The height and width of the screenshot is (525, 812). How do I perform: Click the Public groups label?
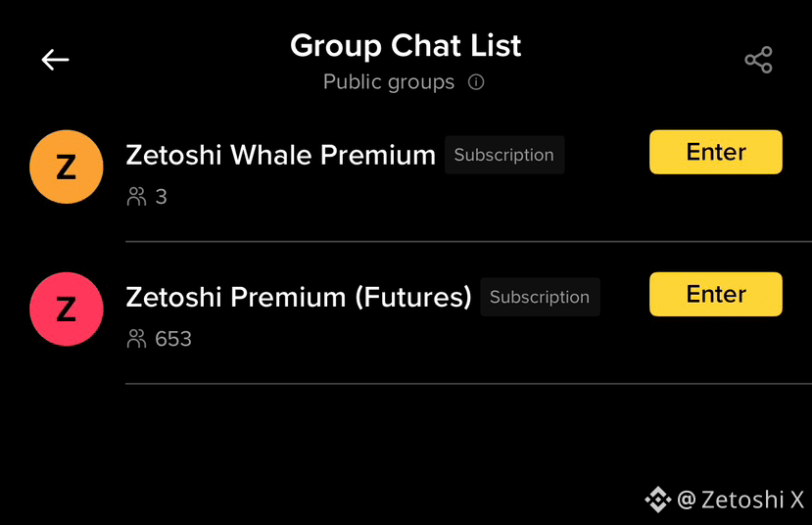(x=389, y=82)
